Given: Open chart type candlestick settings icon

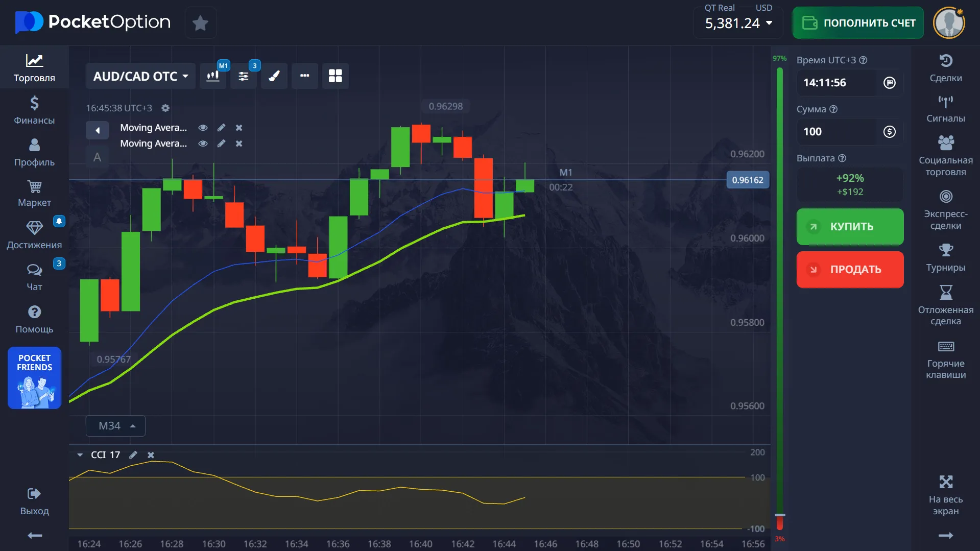Looking at the screenshot, I should coord(213,76).
